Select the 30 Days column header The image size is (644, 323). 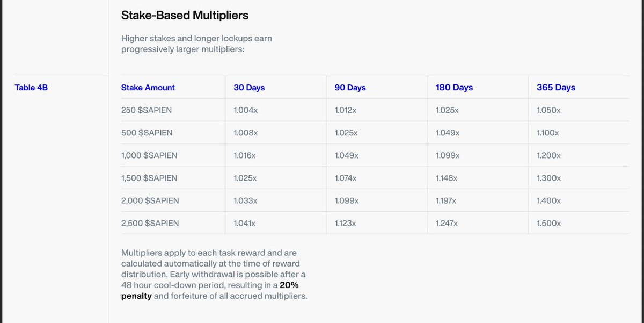249,87
